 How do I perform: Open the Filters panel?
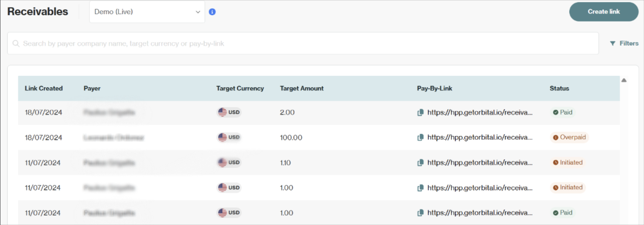pyautogui.click(x=624, y=43)
